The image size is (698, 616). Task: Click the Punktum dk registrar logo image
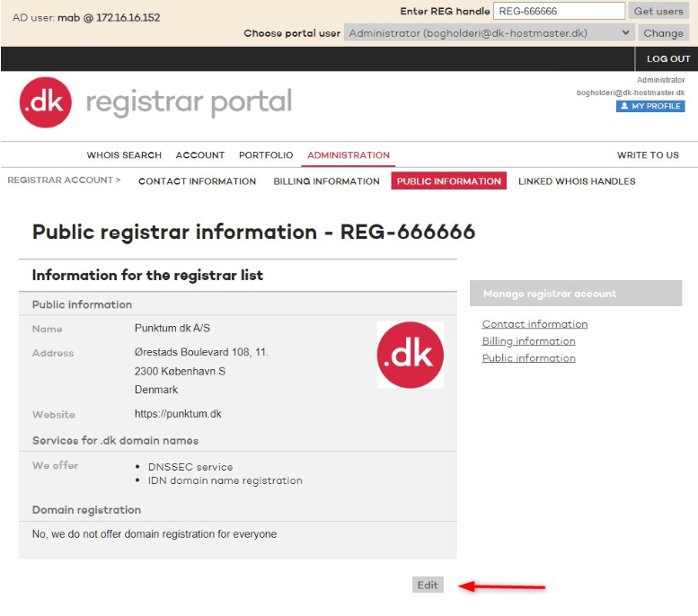410,355
